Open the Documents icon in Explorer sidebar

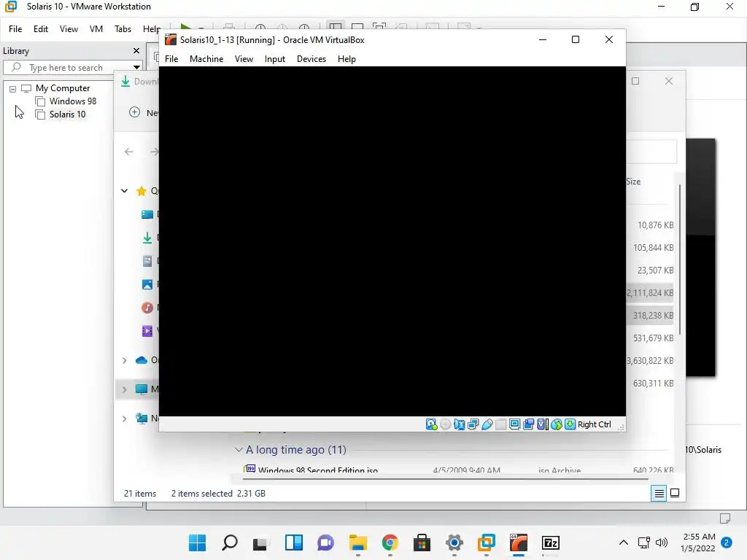tap(147, 261)
